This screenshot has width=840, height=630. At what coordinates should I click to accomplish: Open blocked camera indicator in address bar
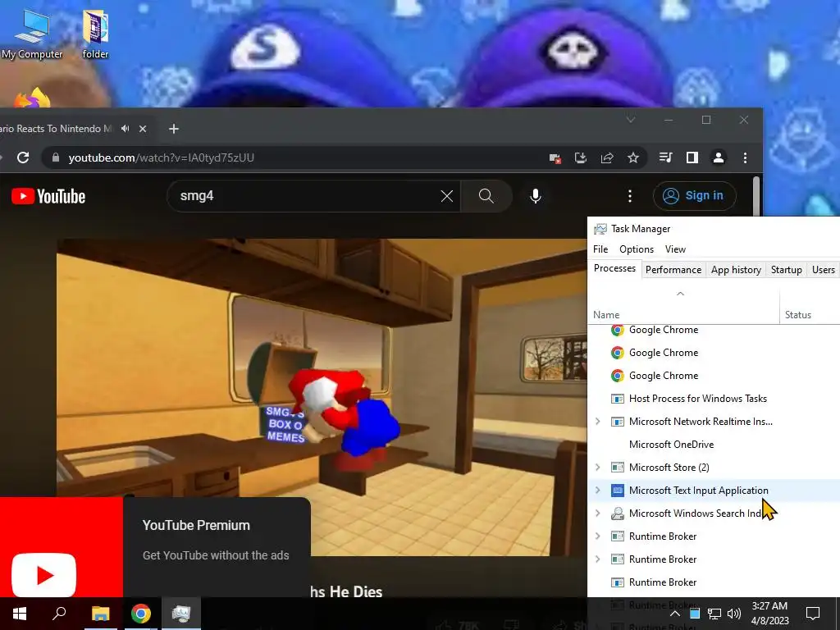(555, 157)
